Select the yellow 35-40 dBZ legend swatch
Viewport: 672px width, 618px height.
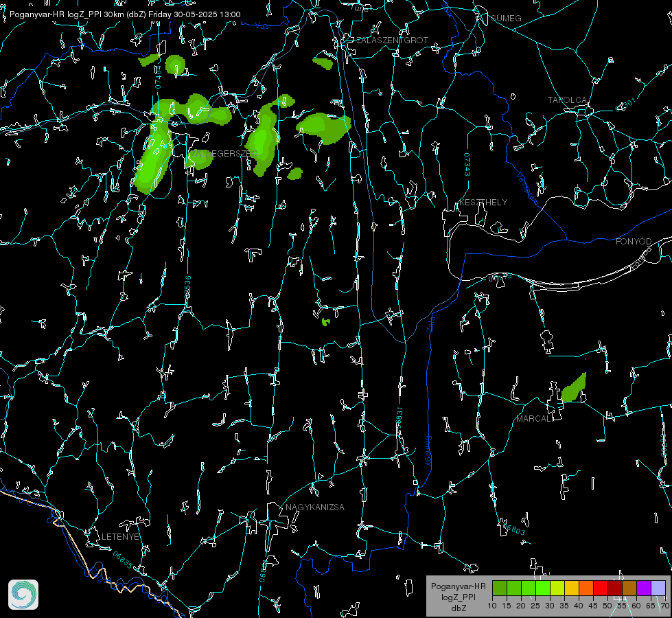point(572,588)
